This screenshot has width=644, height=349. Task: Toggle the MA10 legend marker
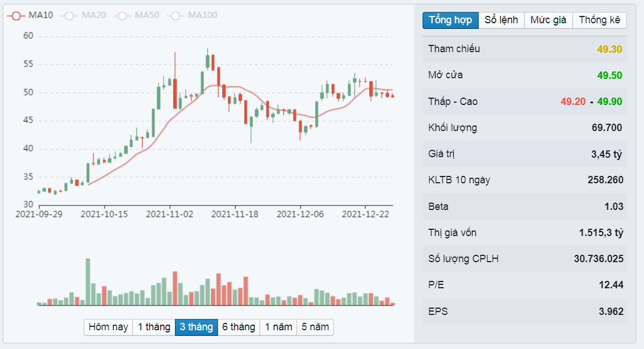click(x=17, y=15)
